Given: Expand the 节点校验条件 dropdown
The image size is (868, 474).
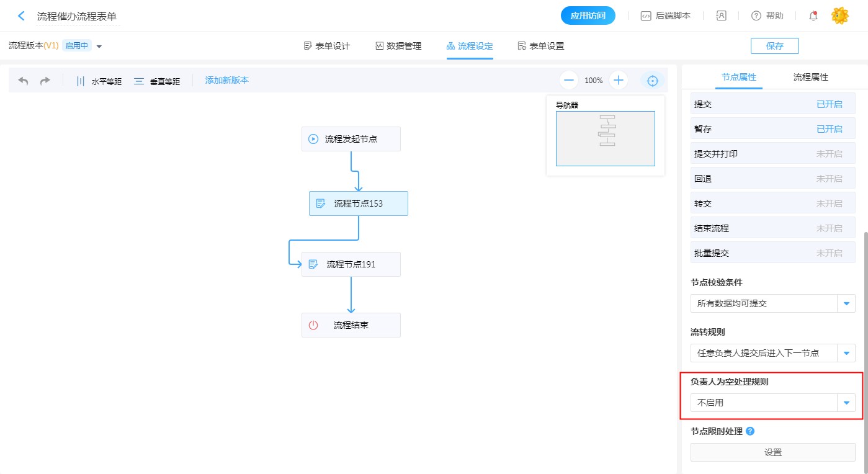Looking at the screenshot, I should (846, 303).
